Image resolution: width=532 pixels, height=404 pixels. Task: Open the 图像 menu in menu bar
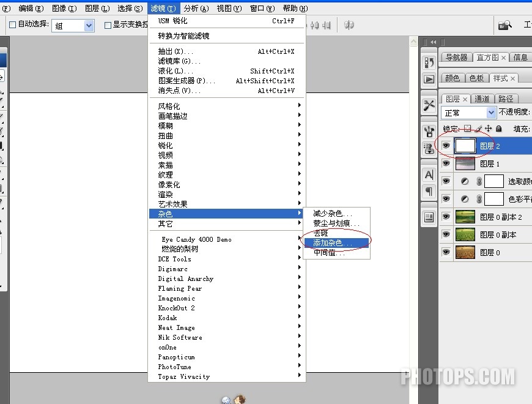64,9
